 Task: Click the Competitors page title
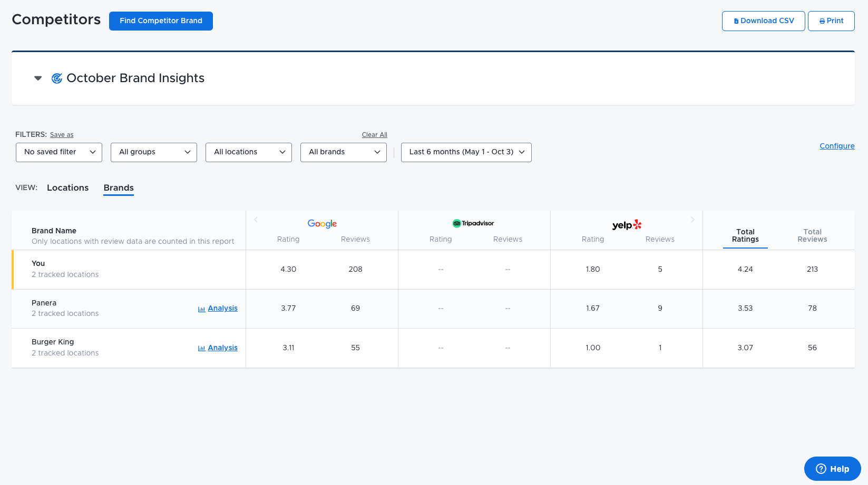point(56,19)
